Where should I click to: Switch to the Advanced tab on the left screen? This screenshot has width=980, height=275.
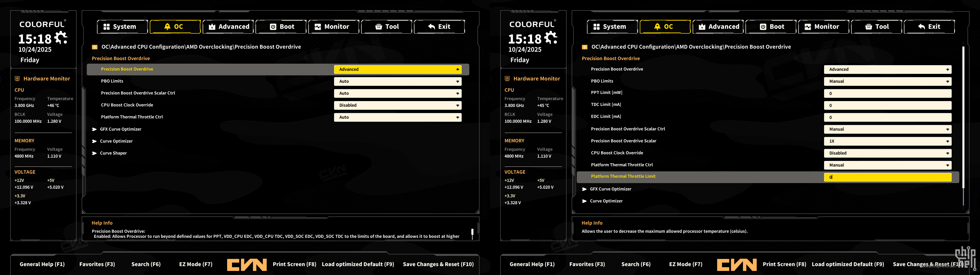point(229,26)
